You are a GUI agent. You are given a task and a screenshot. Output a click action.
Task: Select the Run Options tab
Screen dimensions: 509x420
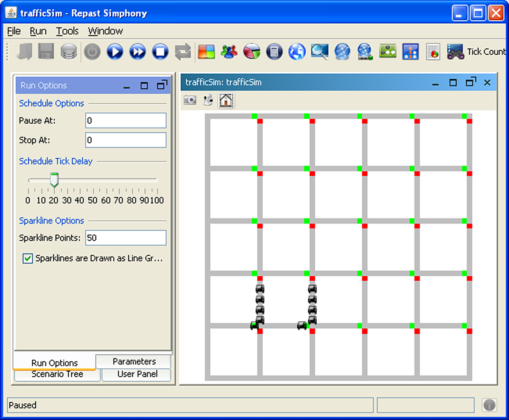tap(54, 363)
